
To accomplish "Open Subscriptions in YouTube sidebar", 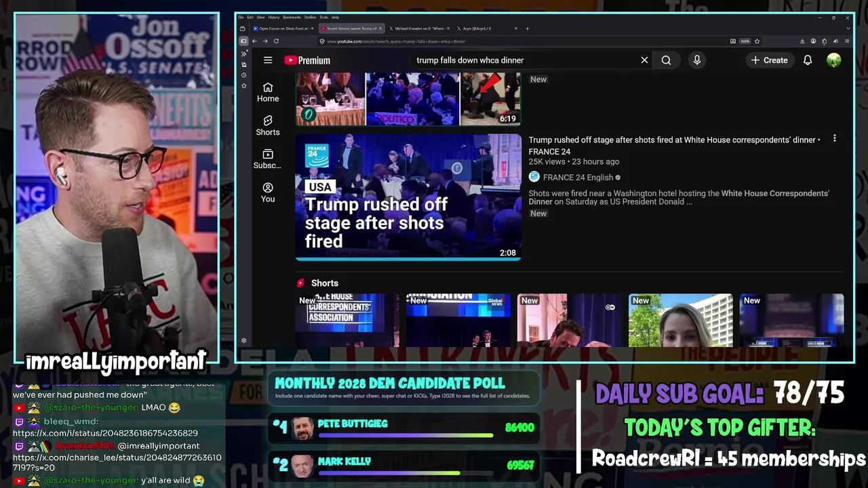I will pos(268,159).
